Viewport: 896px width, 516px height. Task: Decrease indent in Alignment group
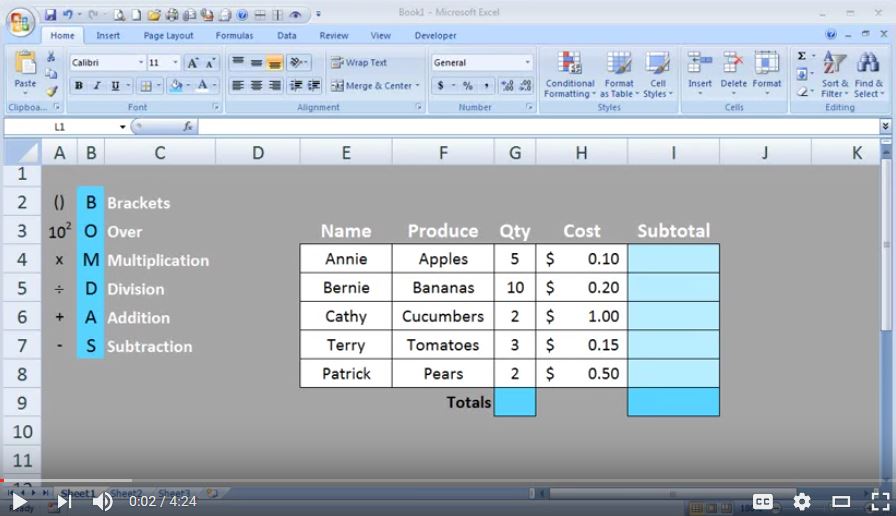296,86
